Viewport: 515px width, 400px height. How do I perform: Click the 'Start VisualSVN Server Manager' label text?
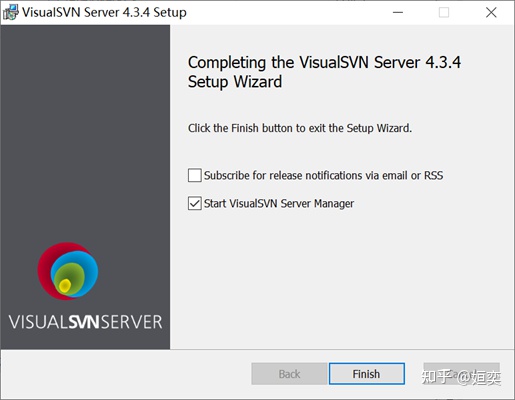click(279, 203)
